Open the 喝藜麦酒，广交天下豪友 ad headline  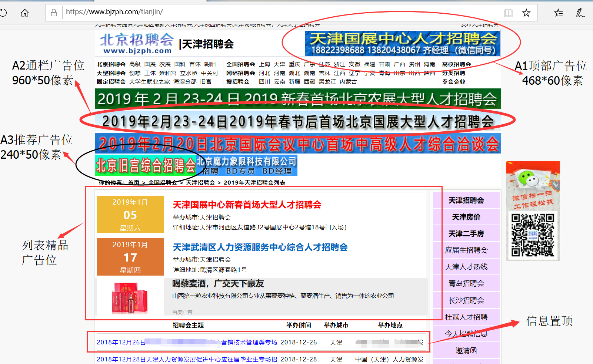(x=218, y=284)
